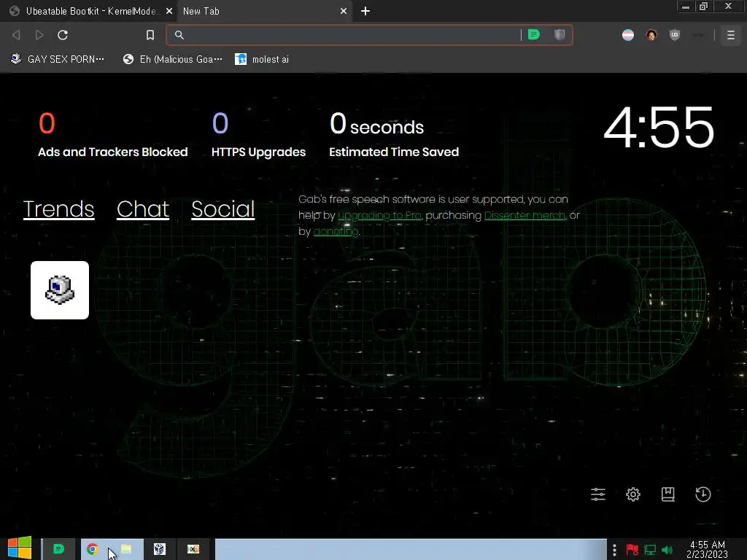Open the volume speaker tray icon

pos(667,550)
